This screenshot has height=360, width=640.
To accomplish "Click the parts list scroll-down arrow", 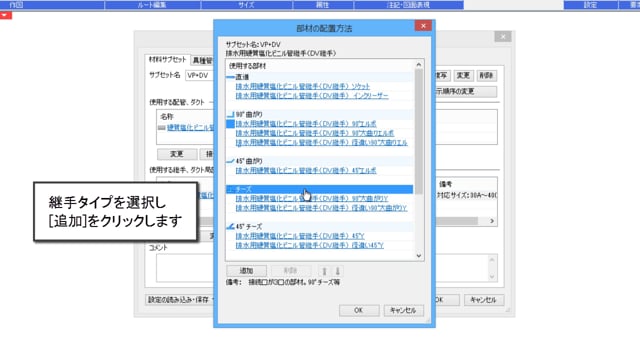I will [419, 256].
